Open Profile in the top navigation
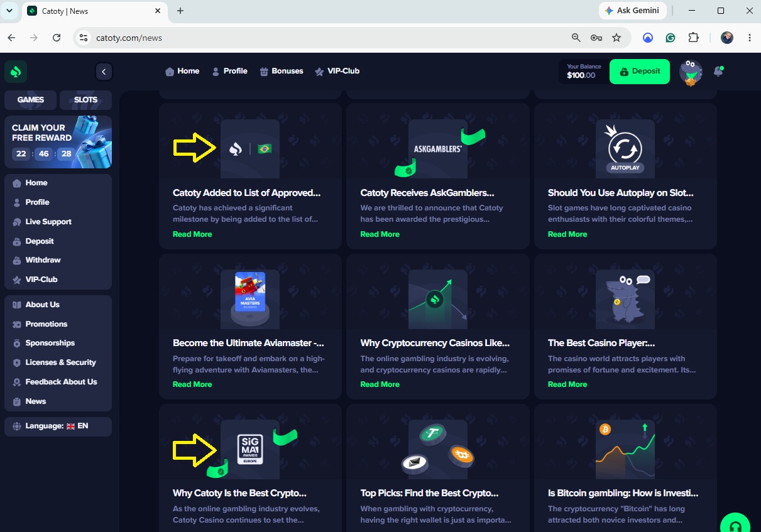 [x=229, y=71]
